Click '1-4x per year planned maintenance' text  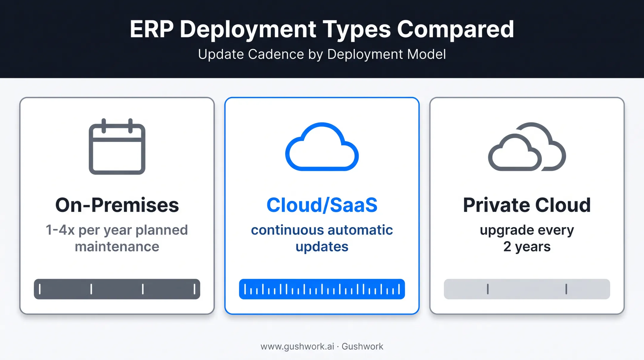coord(117,238)
